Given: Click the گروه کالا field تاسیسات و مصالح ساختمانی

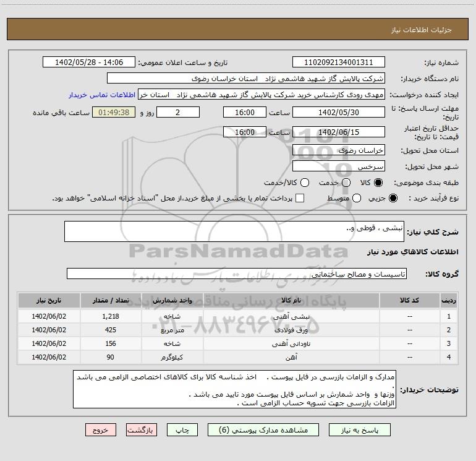Looking at the screenshot, I should pyautogui.click(x=237, y=274).
